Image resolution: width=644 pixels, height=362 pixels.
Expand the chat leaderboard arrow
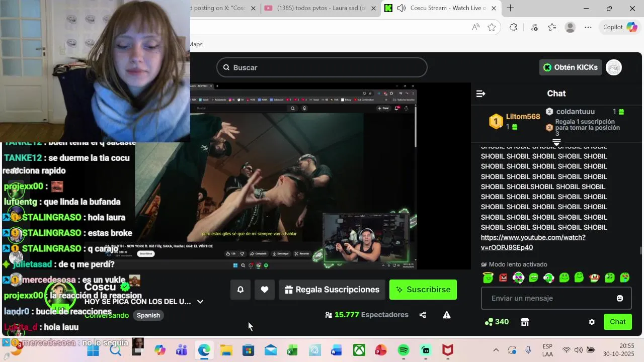pyautogui.click(x=556, y=143)
